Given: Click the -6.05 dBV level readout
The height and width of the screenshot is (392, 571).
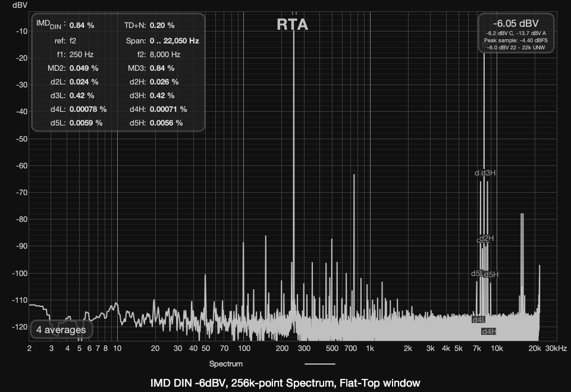Looking at the screenshot, I should click(x=515, y=23).
